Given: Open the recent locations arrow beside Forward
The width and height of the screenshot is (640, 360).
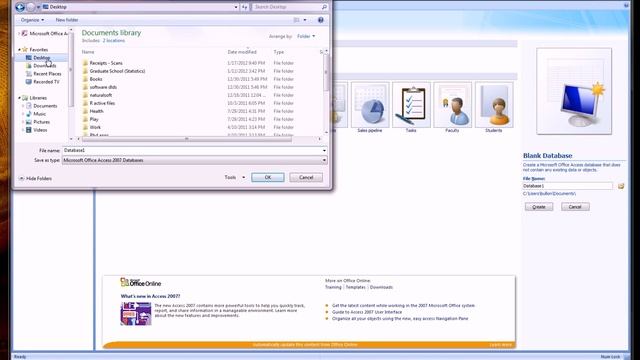Looking at the screenshot, I should 38,7.
